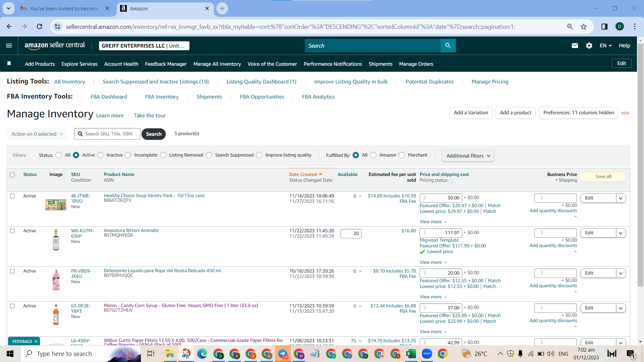Open Feedback Manager from the nav bar

[166, 64]
